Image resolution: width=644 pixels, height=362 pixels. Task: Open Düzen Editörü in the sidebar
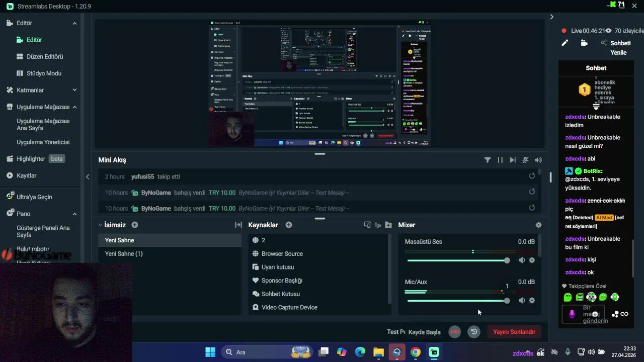40,56
